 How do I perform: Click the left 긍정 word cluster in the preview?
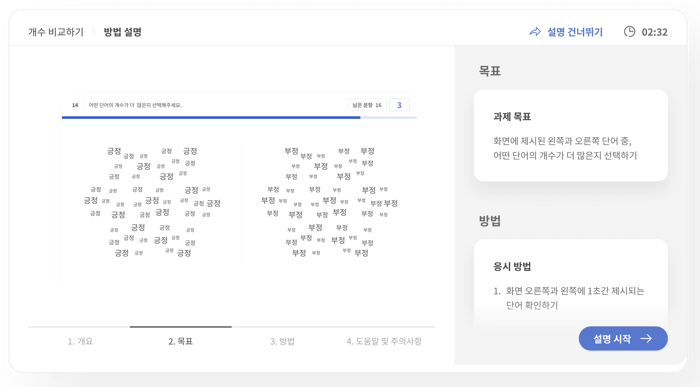[152, 202]
